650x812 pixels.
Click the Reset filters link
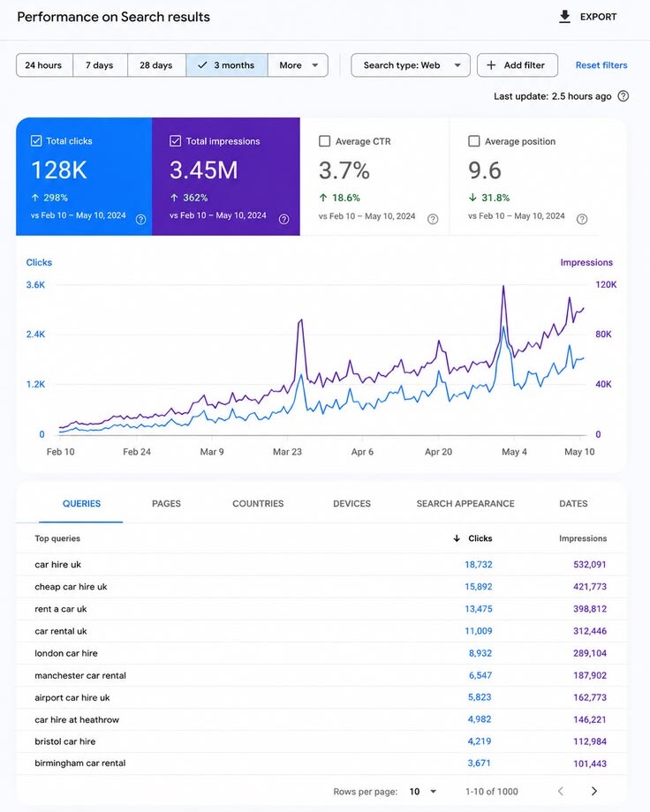click(601, 65)
